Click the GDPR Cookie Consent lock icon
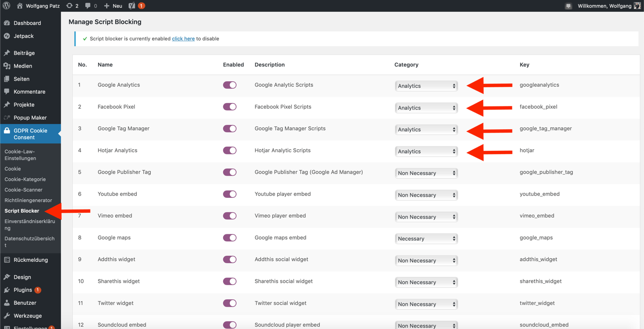 click(7, 131)
